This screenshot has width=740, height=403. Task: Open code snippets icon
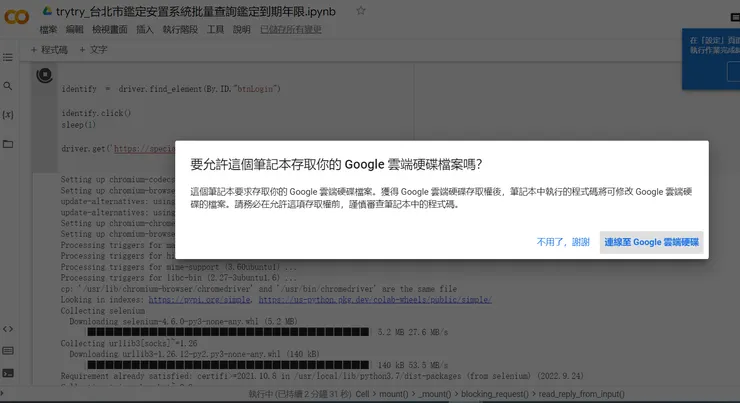(x=8, y=329)
